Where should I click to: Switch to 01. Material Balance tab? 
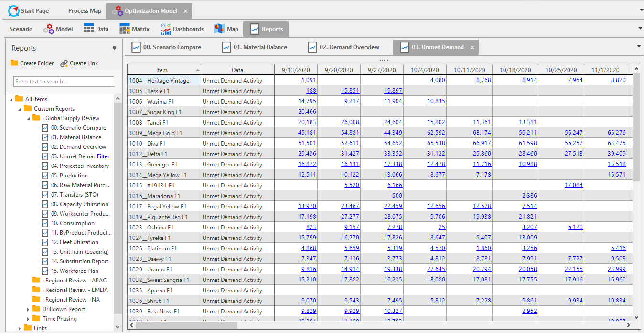coord(255,47)
